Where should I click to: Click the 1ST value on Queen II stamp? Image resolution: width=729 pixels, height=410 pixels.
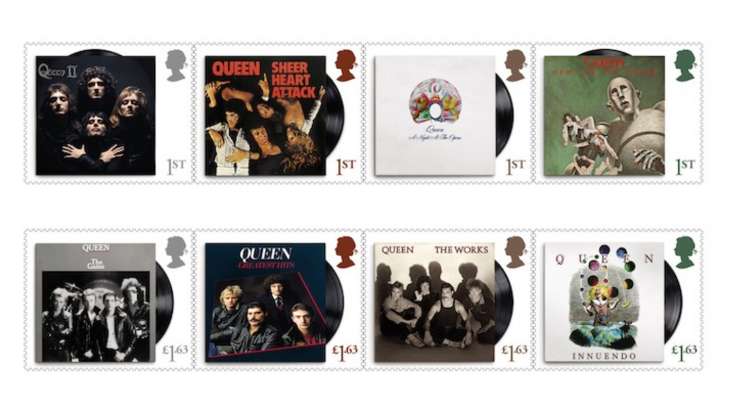[x=176, y=166]
